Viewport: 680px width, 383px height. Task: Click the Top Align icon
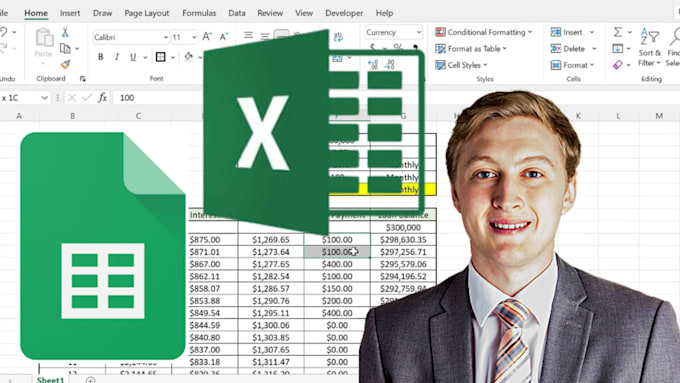[248, 35]
